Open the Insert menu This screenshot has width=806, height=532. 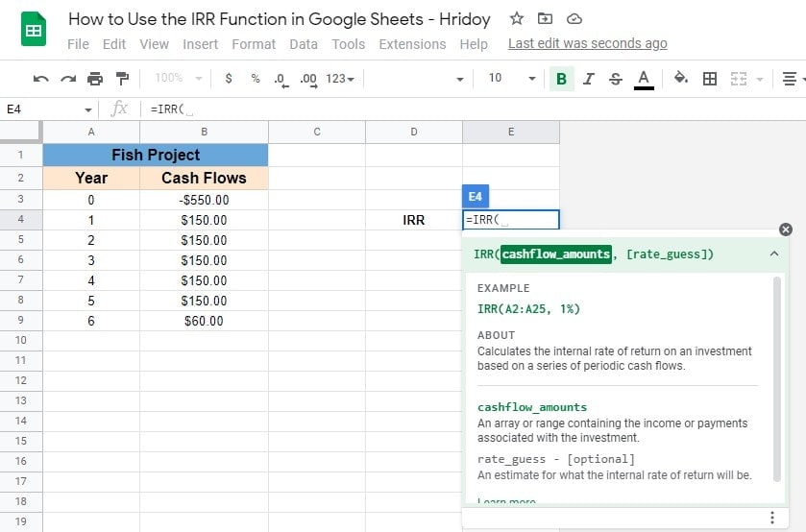coord(201,44)
